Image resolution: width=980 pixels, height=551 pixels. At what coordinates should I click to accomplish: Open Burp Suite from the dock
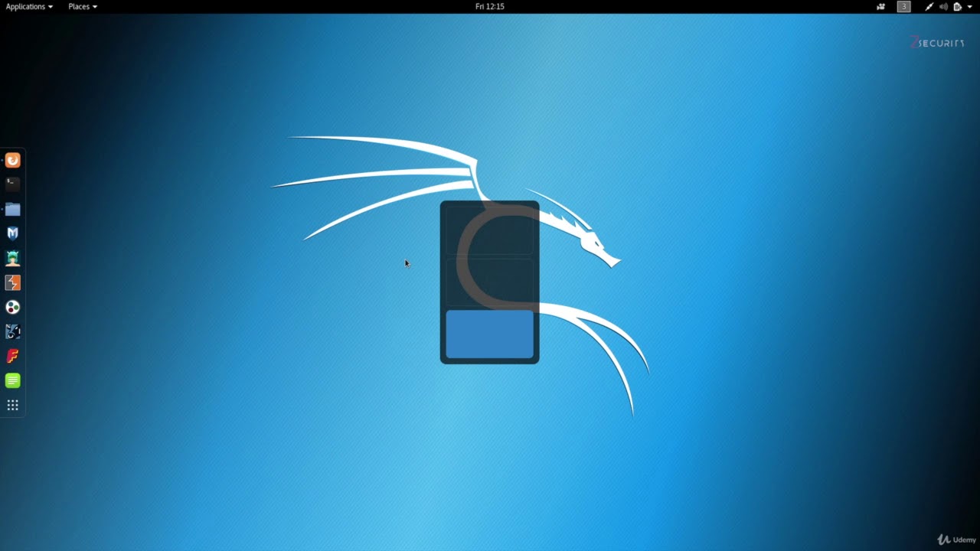point(12,282)
